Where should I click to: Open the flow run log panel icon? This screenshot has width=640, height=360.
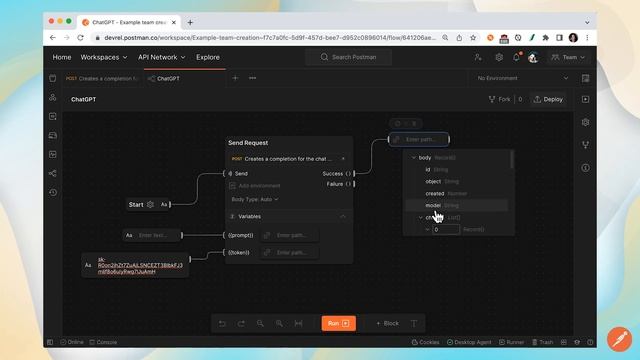coord(585,99)
